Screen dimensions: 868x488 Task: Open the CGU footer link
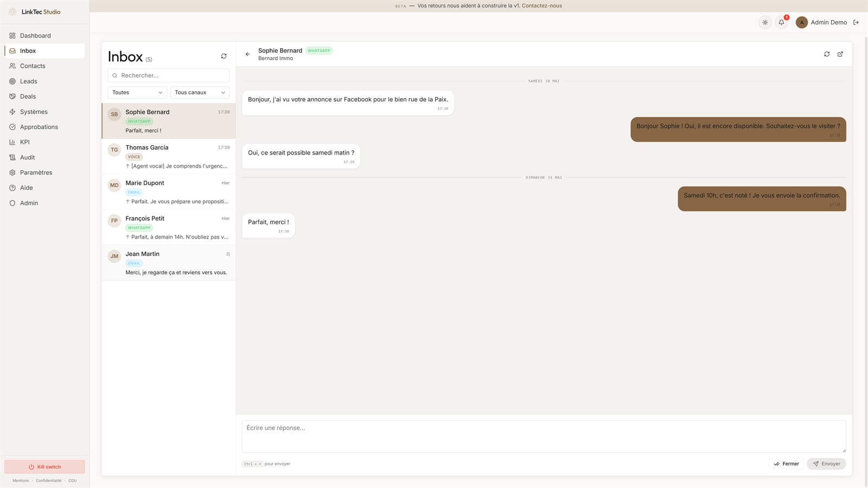(x=72, y=480)
